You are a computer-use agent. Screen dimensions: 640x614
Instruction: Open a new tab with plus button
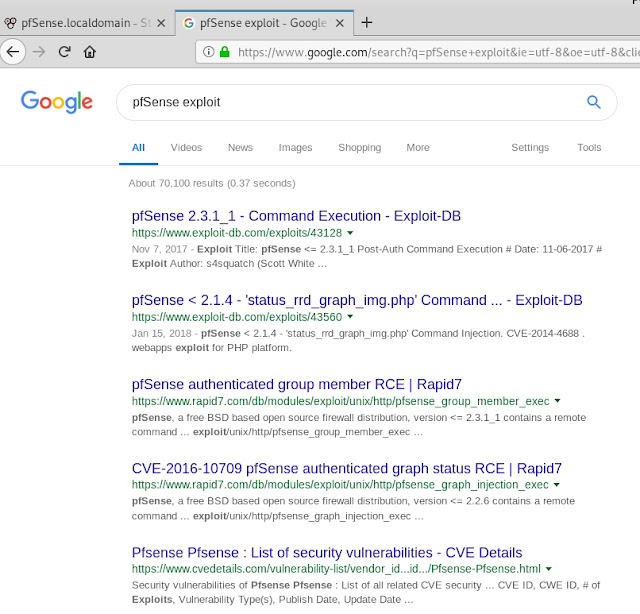pos(367,22)
